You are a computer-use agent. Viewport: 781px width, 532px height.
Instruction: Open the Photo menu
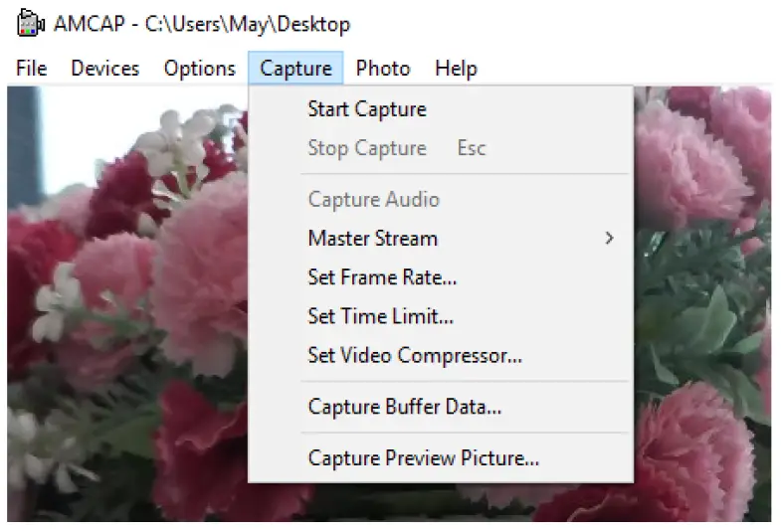click(x=383, y=69)
